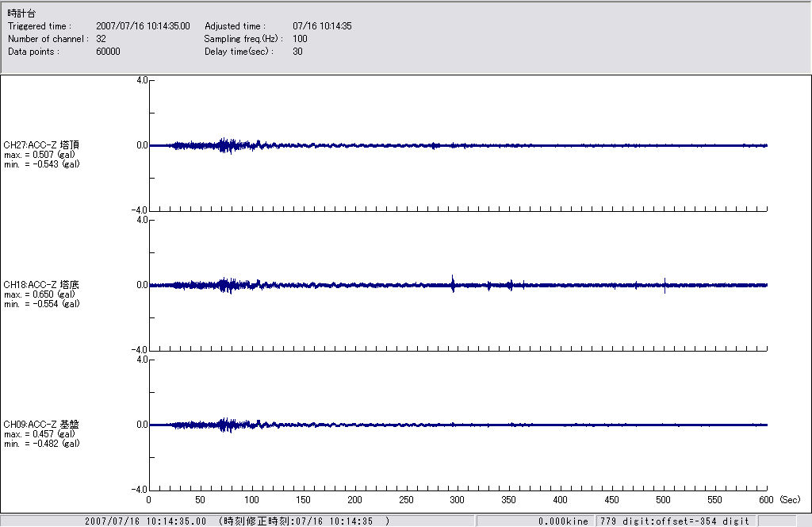Select the CH18:ACC-Z 塔底 channel label

(x=41, y=285)
